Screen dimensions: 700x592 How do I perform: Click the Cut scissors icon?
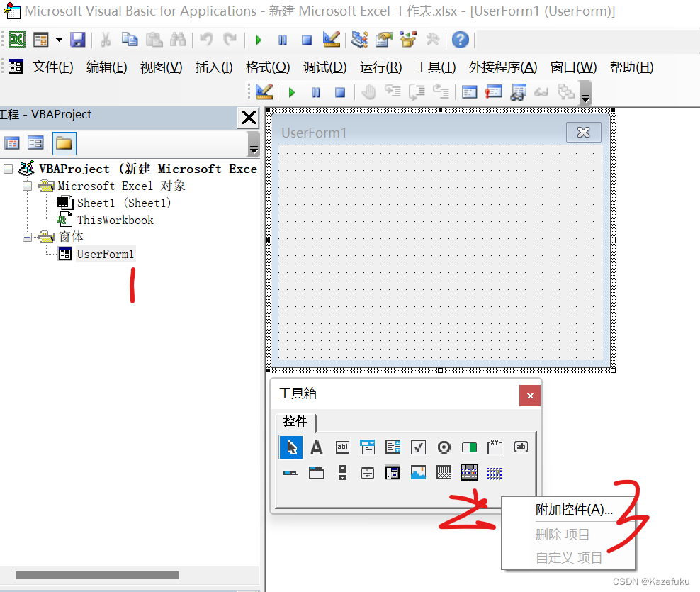(x=106, y=40)
